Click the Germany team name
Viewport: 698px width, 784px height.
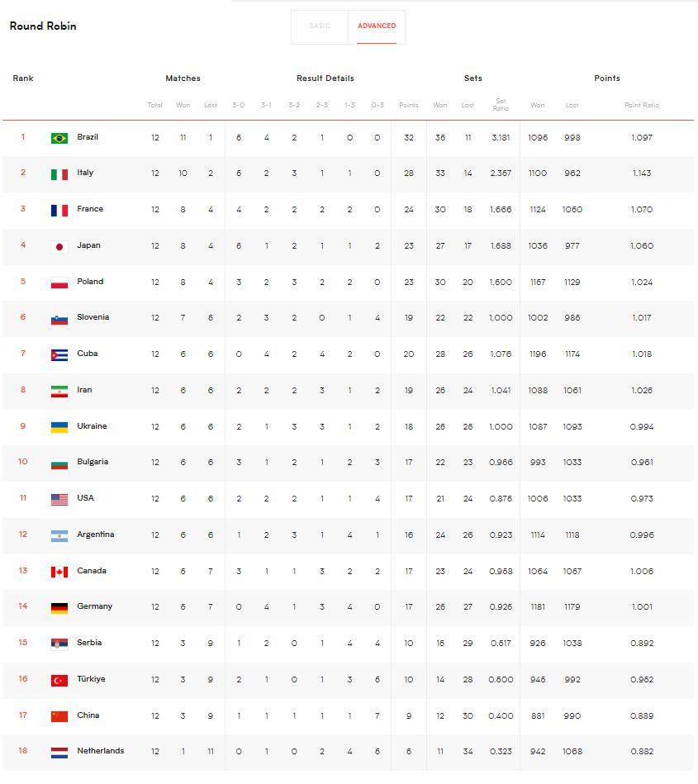(94, 606)
